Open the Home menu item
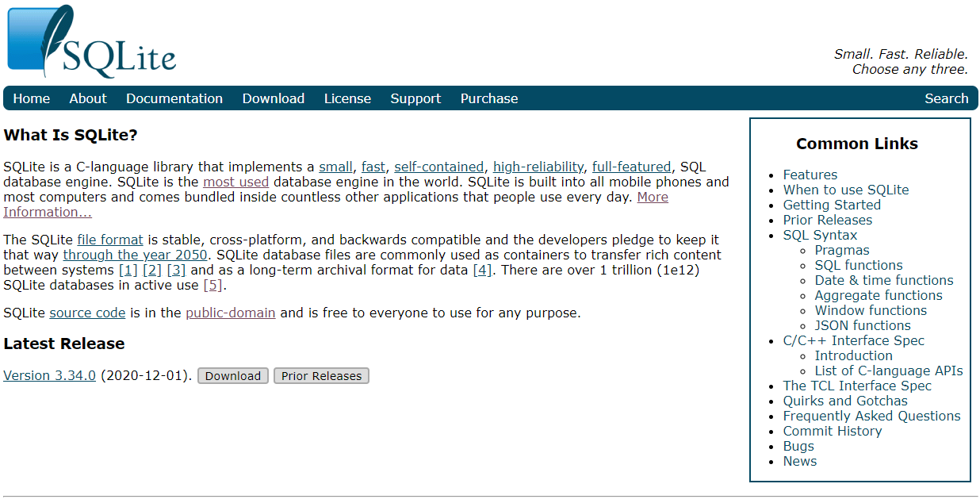The image size is (980, 503). click(x=32, y=98)
